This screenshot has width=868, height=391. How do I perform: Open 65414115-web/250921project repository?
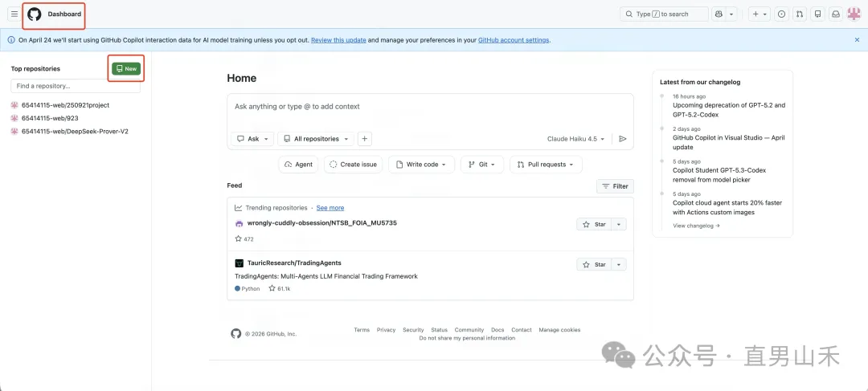click(x=65, y=105)
